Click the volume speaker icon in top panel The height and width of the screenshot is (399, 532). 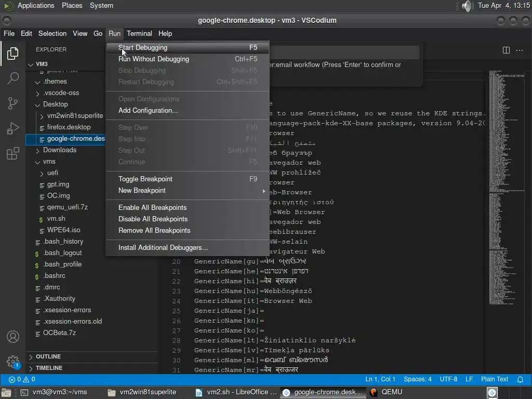(x=468, y=6)
